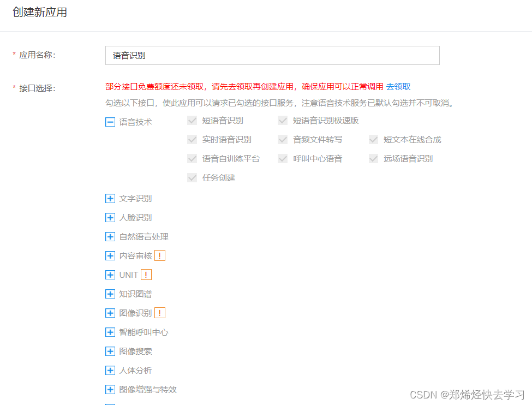Click the 创建新应用 page heading
Screen dimensions: 532x405
tap(40, 12)
